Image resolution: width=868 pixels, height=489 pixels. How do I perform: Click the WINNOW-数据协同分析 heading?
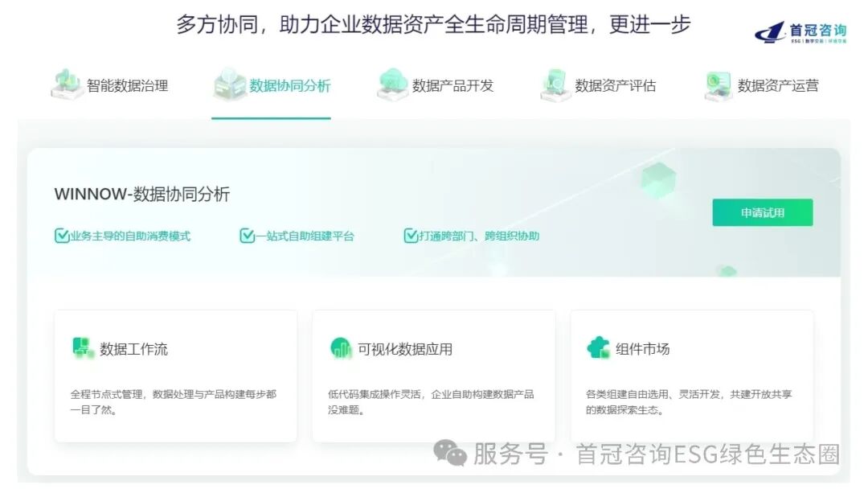pyautogui.click(x=141, y=195)
